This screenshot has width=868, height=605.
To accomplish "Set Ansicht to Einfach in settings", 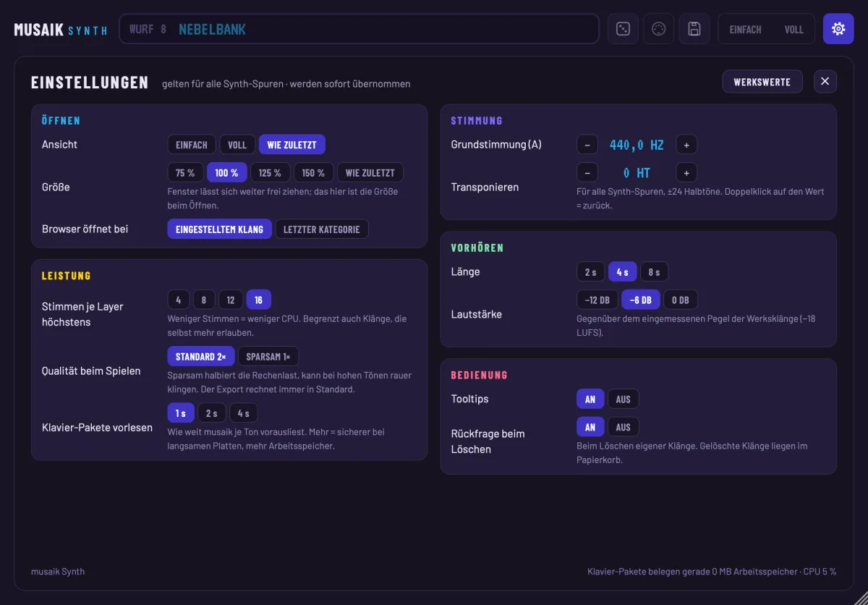I will [192, 145].
